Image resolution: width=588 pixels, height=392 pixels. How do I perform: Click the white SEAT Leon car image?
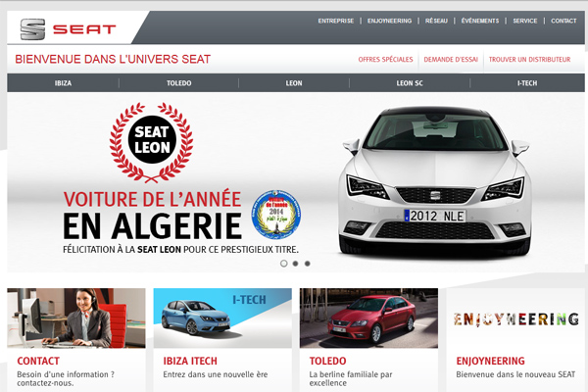(434, 180)
